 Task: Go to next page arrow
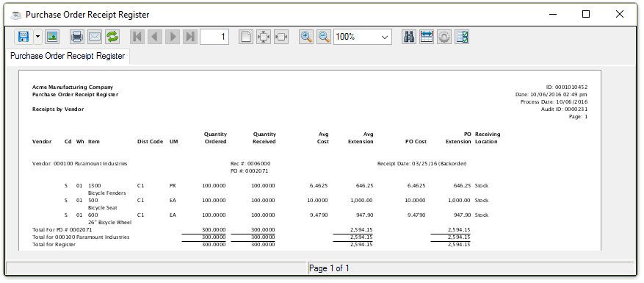pos(173,37)
